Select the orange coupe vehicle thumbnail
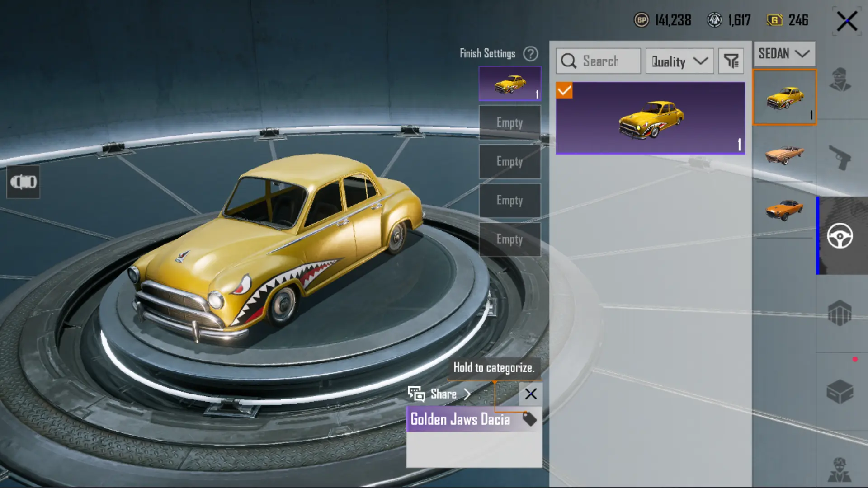 tap(784, 210)
